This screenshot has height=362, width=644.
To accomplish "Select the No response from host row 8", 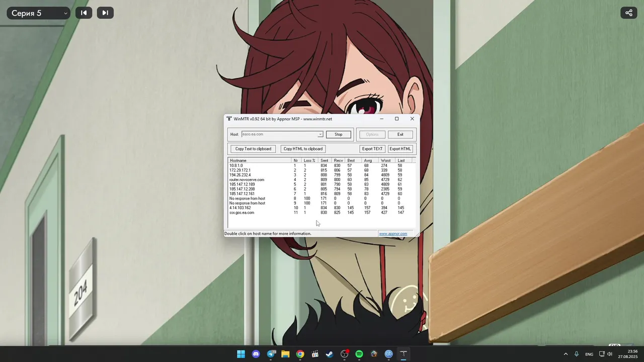I will pos(322,199).
